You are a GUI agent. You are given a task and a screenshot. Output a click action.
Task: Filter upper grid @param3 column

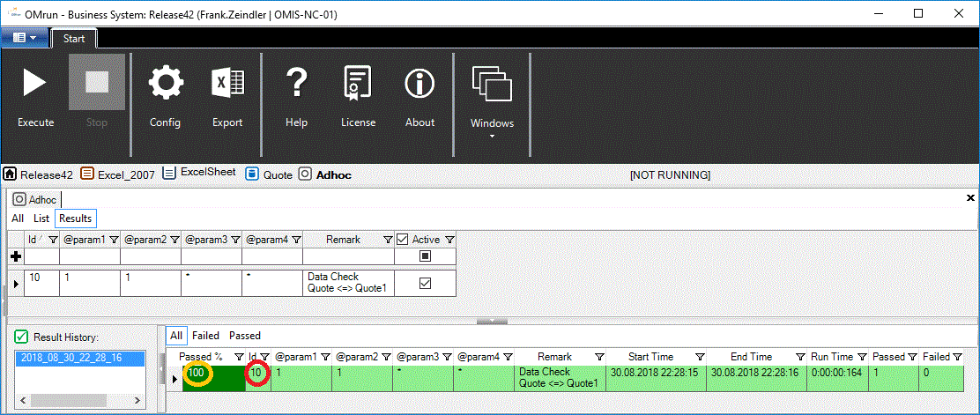pyautogui.click(x=235, y=240)
